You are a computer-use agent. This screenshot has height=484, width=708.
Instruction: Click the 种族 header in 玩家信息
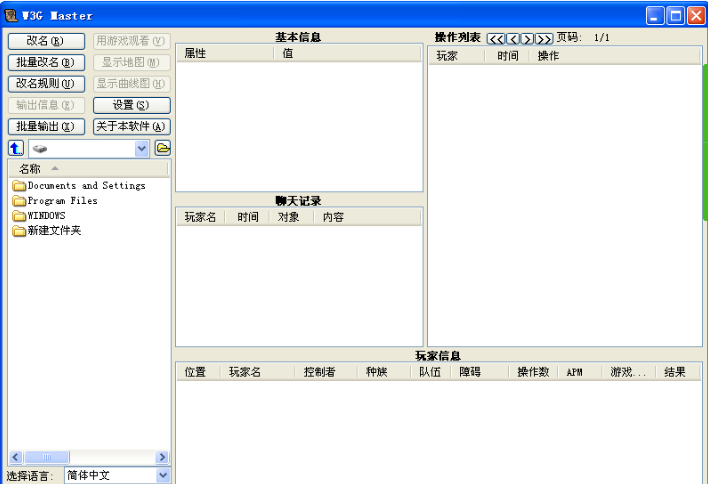tap(384, 372)
